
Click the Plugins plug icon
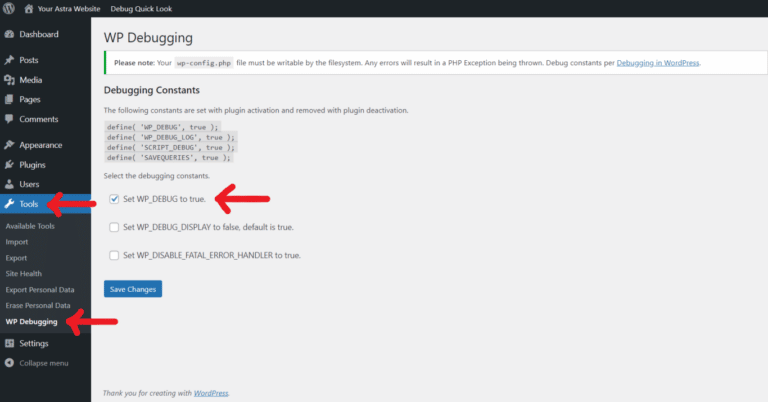9,165
